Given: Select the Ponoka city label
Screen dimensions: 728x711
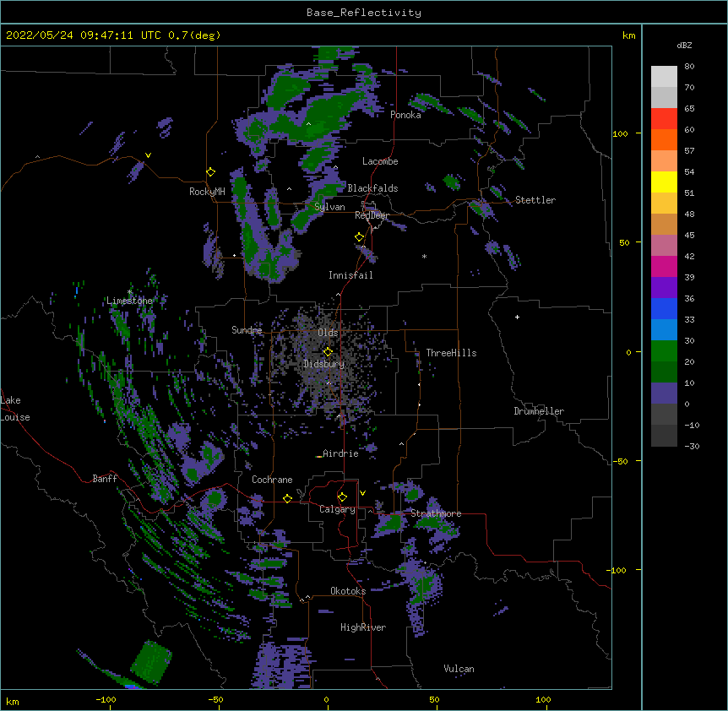Looking at the screenshot, I should [405, 115].
